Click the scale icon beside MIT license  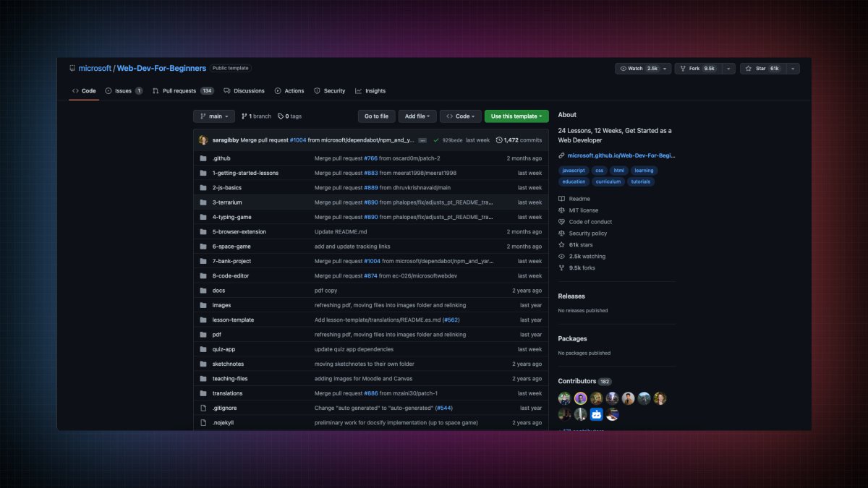[561, 210]
